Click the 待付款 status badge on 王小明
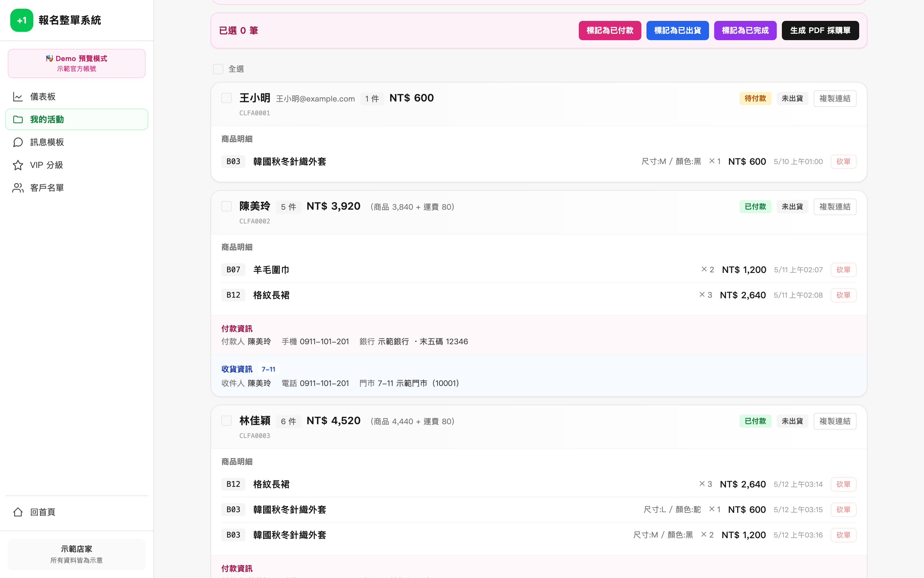 [755, 99]
